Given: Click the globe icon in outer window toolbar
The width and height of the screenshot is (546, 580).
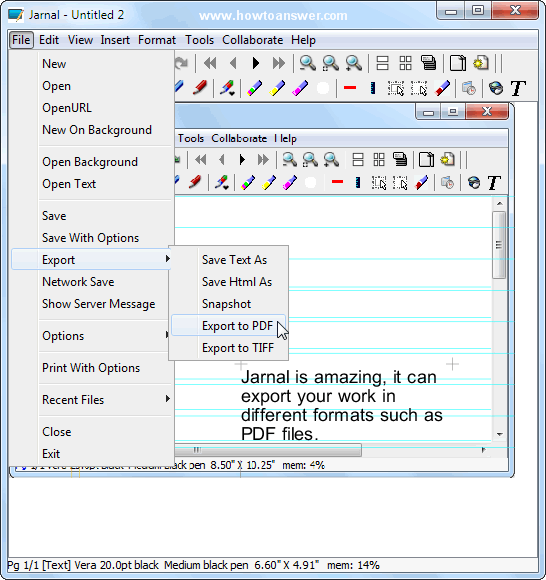Looking at the screenshot, I should click(496, 88).
